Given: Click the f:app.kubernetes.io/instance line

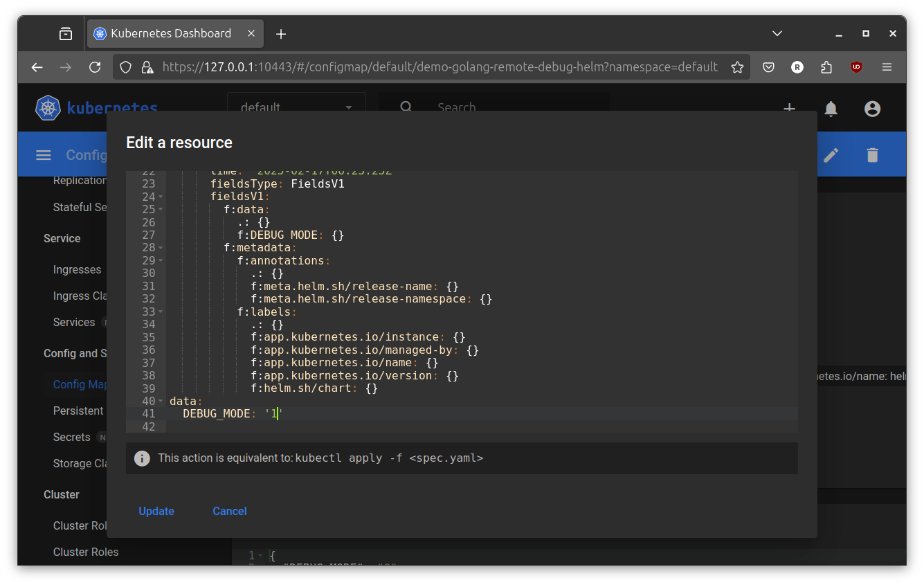Looking at the screenshot, I should coord(358,337).
